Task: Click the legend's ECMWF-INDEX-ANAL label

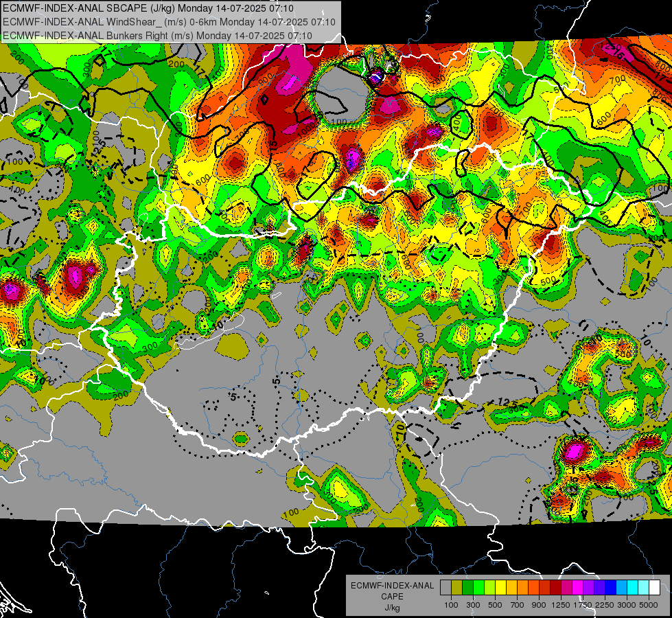Action: pyautogui.click(x=392, y=586)
